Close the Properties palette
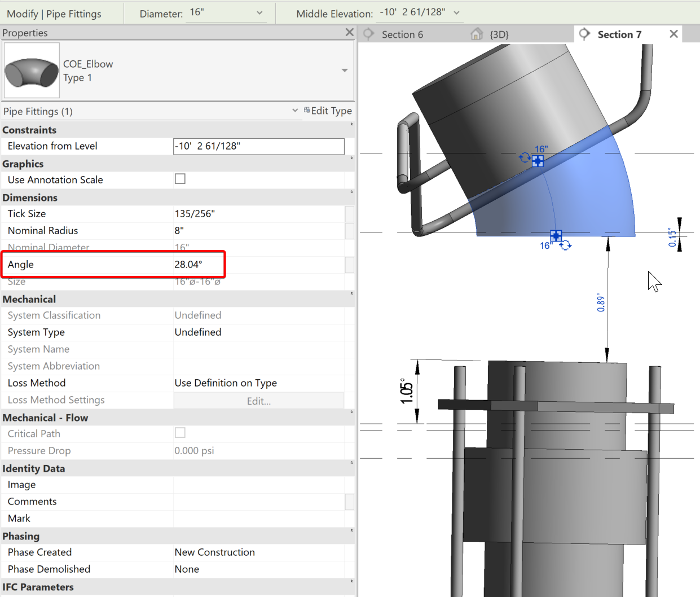 (x=350, y=32)
